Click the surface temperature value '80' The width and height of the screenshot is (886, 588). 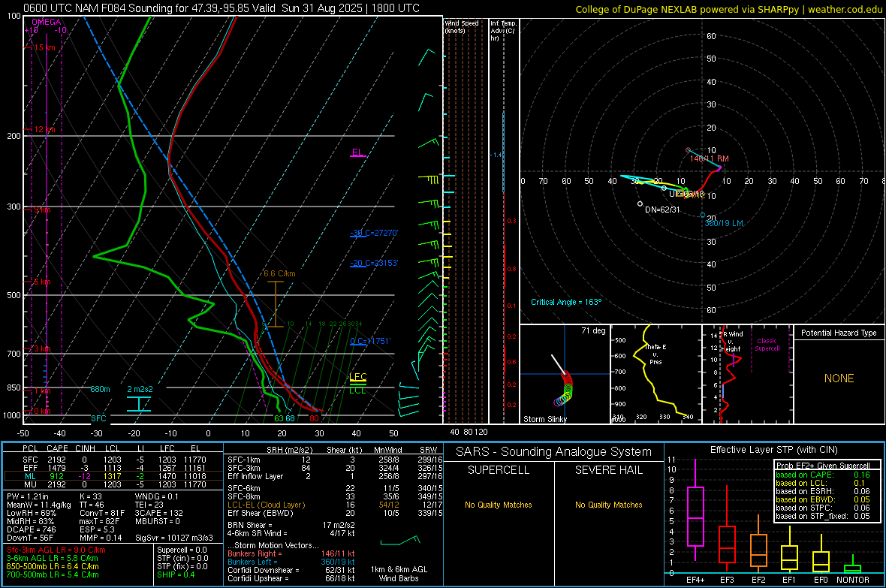[314, 418]
